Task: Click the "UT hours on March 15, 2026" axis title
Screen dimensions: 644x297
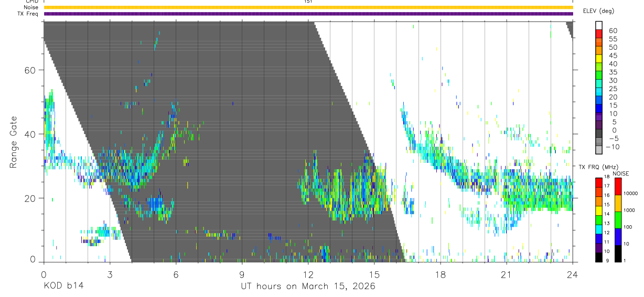Action: [x=308, y=287]
